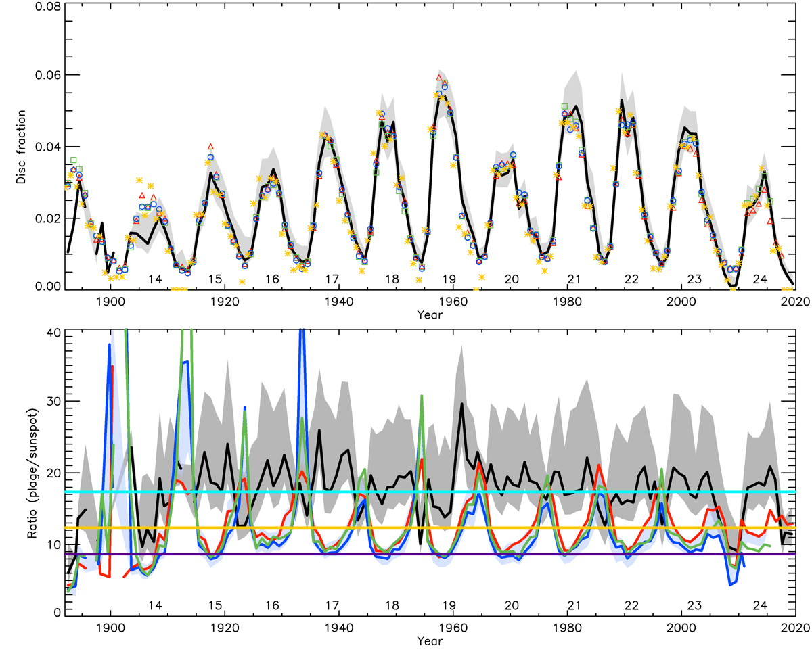
Task: Select cycle number 14 in the top panel
Action: click(x=154, y=279)
